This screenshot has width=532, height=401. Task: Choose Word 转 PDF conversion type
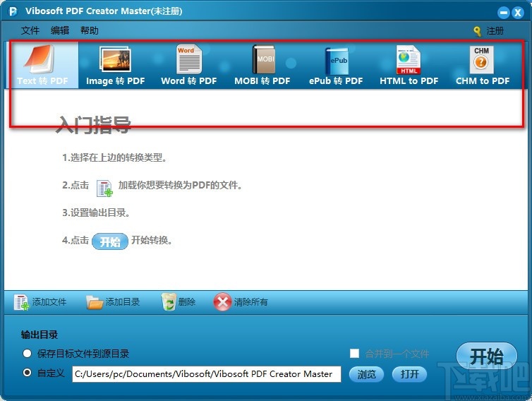(189, 65)
